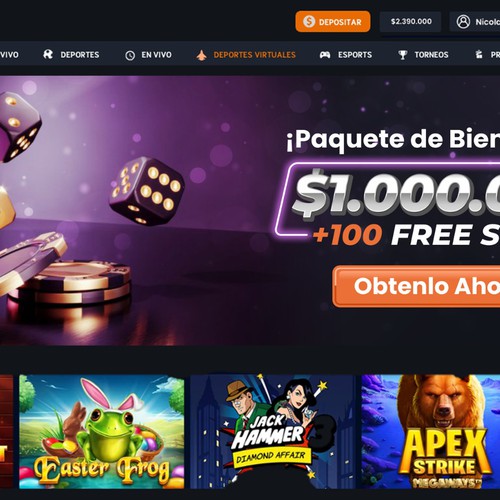Screen dimensions: 500x500
Task: Launch the Easter Frog game thumbnail
Action: point(102,432)
